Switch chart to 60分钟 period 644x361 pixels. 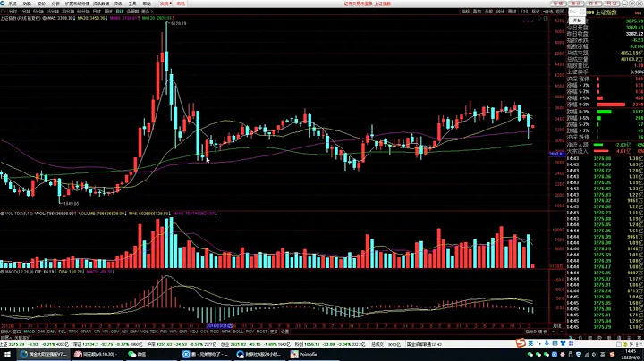(x=83, y=12)
